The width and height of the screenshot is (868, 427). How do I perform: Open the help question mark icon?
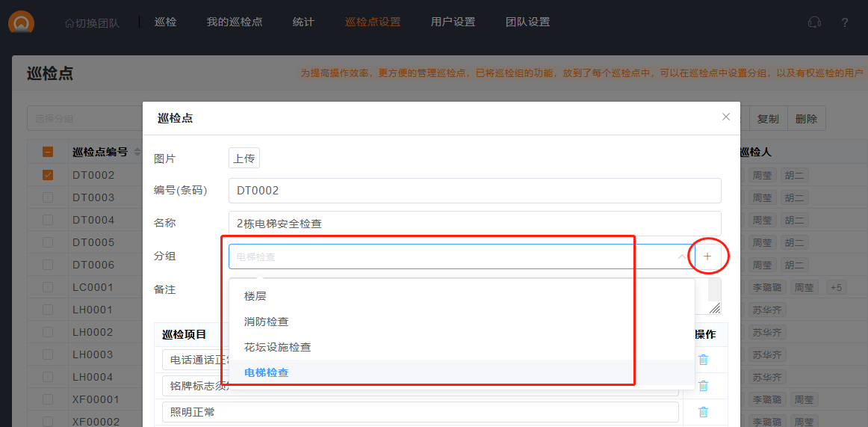(x=845, y=22)
